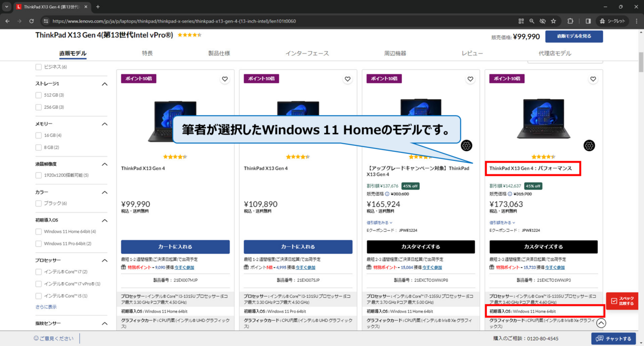Image resolution: width=644 pixels, height=346 pixels.
Task: Open site information icon beside the URL
Action: coord(46,21)
